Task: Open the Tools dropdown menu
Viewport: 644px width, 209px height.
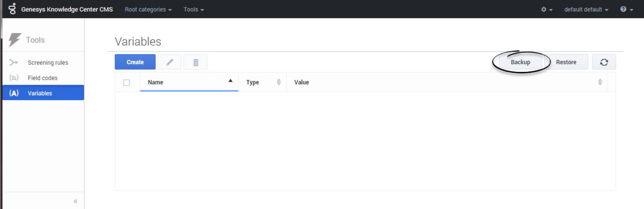Action: [x=194, y=10]
